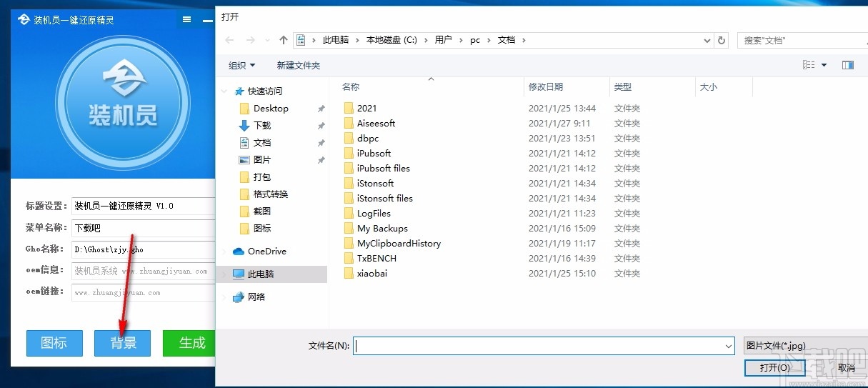This screenshot has height=388, width=868.
Task: Collapse the 快速访问 tree node
Action: pyautogui.click(x=225, y=91)
